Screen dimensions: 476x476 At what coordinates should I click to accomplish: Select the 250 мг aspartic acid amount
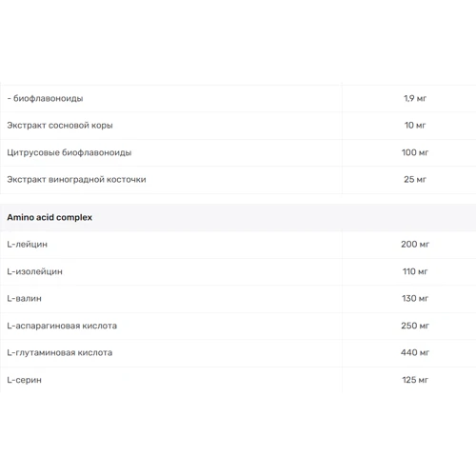click(415, 326)
